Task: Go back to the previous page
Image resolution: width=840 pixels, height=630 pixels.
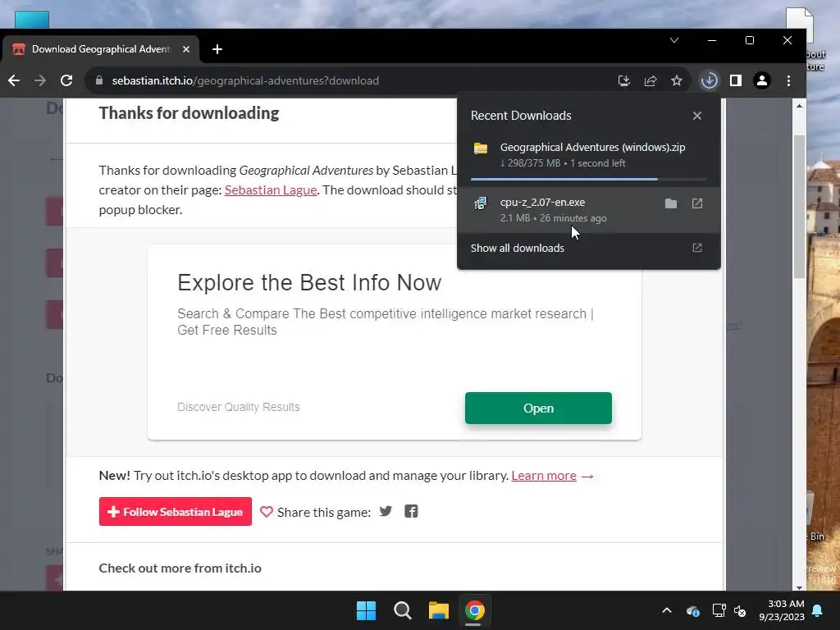Action: tap(14, 81)
